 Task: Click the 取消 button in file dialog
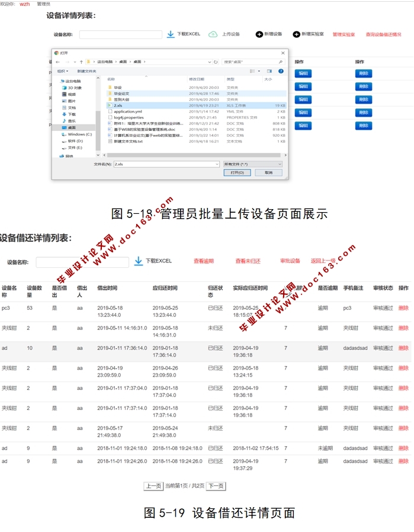coord(268,173)
